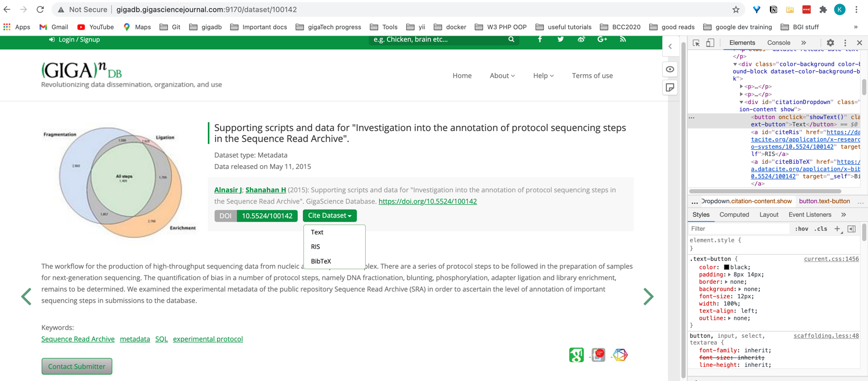The image size is (868, 381).
Task: Click the Filter field in Styles pane
Action: 739,229
